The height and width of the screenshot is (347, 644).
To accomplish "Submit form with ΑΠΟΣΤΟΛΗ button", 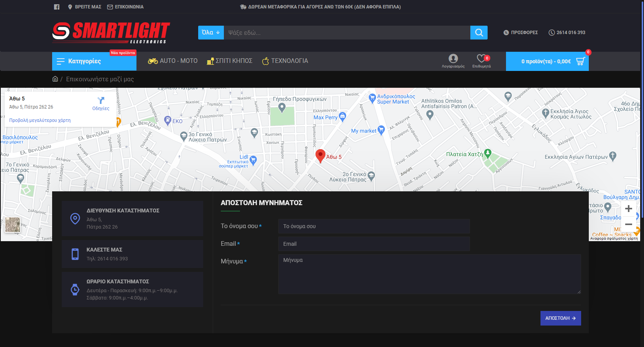I will (x=560, y=318).
